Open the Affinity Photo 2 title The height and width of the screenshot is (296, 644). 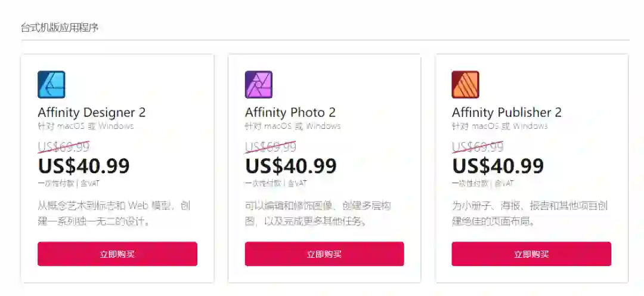[x=290, y=112]
